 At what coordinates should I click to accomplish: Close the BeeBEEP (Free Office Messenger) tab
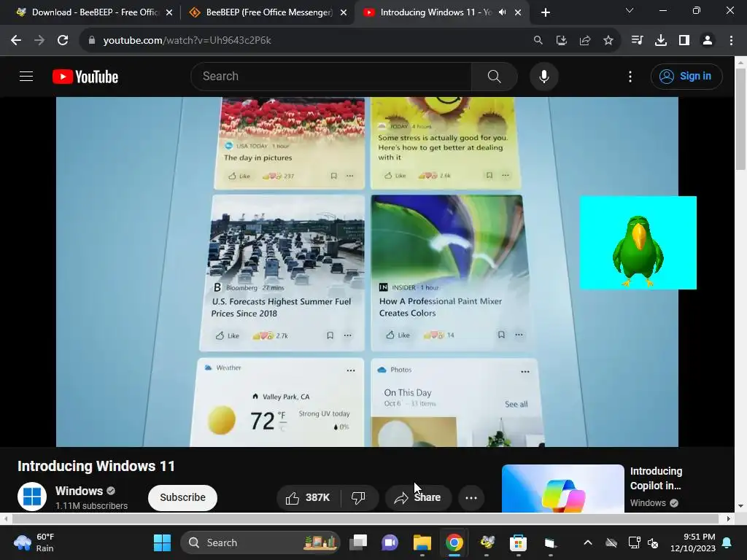tap(344, 13)
